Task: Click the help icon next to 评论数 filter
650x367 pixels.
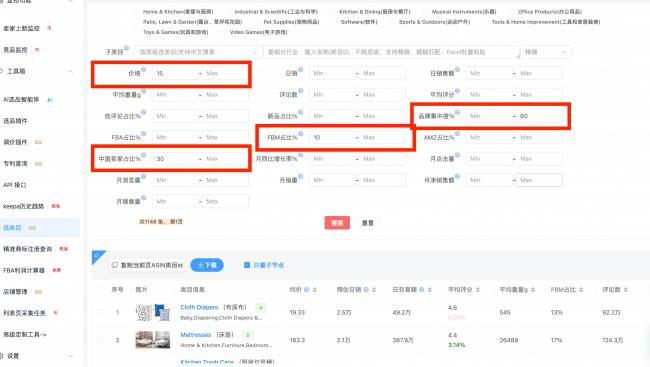Action: point(301,91)
